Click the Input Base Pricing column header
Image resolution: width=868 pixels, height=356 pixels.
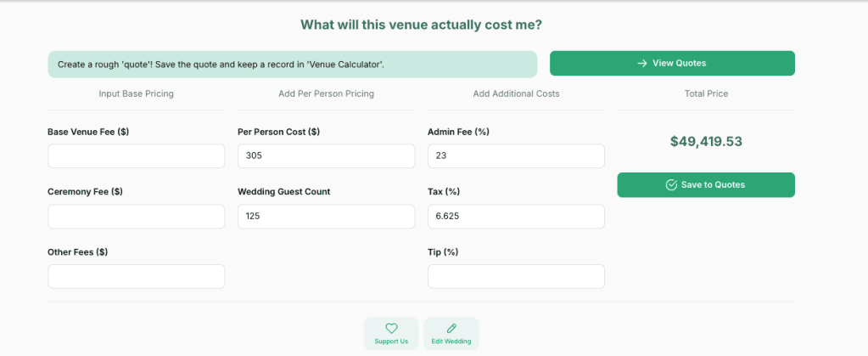tap(137, 93)
